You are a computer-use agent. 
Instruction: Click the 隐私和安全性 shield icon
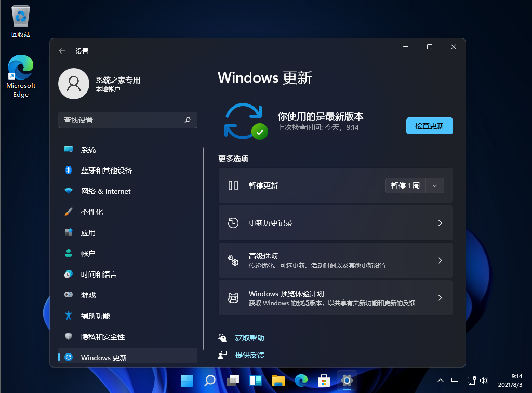pos(69,336)
